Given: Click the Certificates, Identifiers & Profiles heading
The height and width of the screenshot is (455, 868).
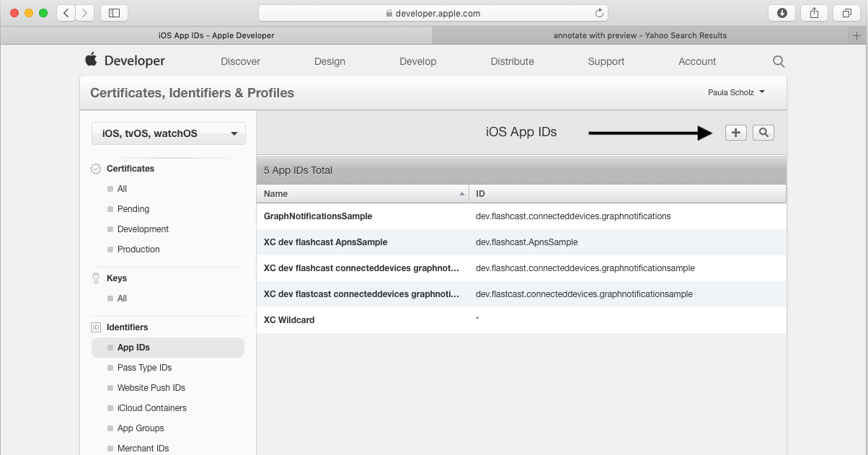Looking at the screenshot, I should [x=192, y=93].
